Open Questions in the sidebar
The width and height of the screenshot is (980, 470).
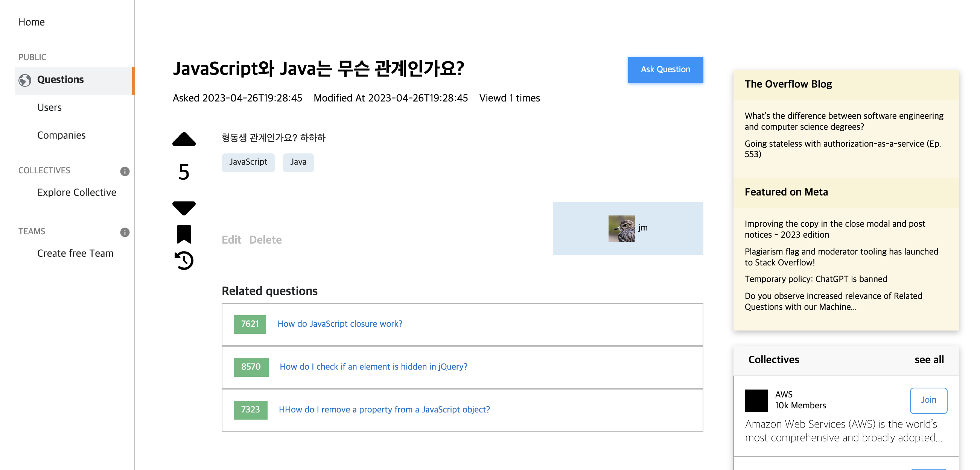(75, 80)
